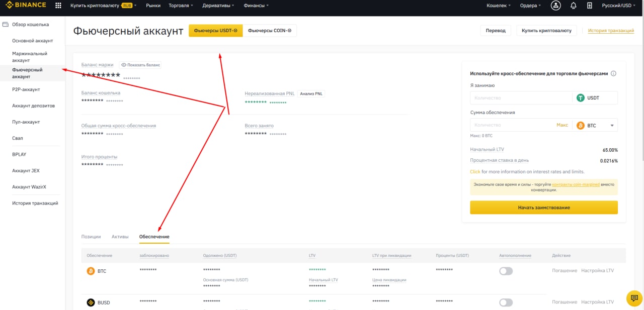Screen dimensions: 644x310
Task: Open Фьючерсный аккаунт in sidebar
Action: 27,73
